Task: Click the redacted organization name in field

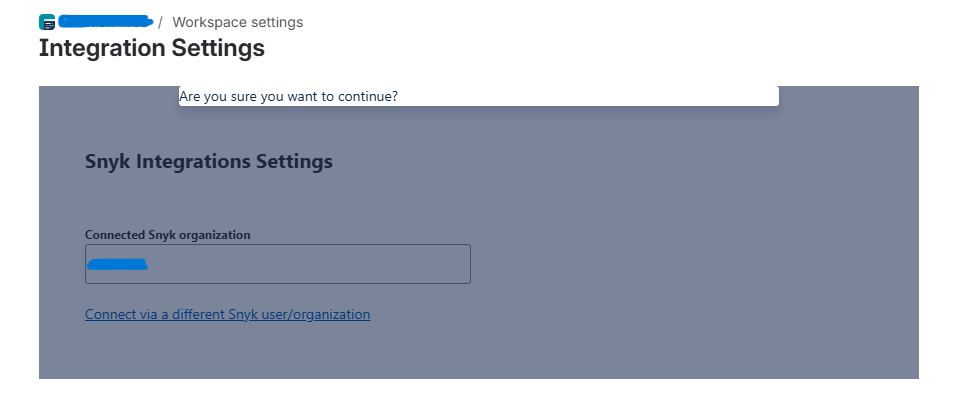Action: tap(117, 264)
